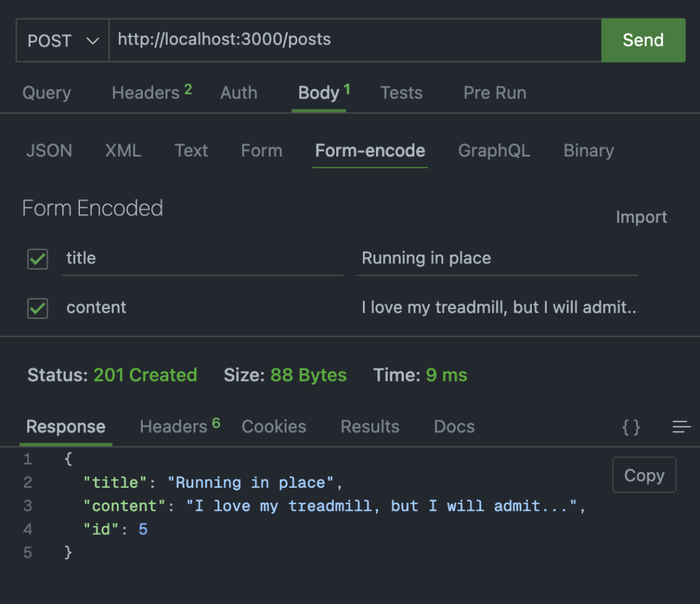Click the Import link
This screenshot has width=700, height=604.
pyautogui.click(x=641, y=217)
